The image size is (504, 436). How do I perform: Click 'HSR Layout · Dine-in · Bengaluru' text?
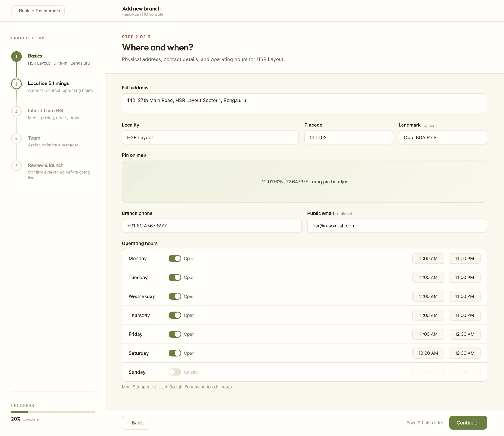point(59,63)
